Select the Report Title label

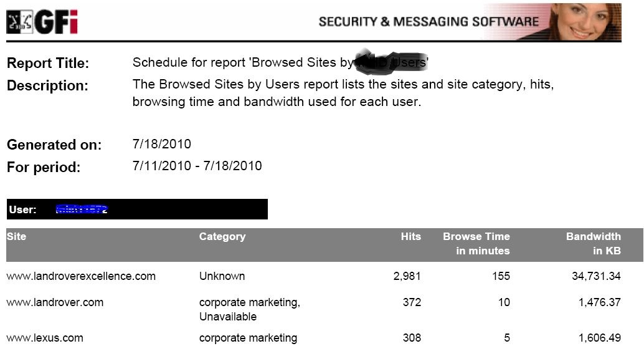[x=48, y=64]
